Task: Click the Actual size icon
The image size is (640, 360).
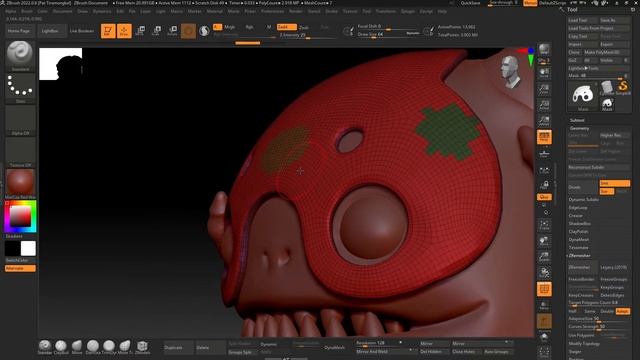Action: pos(544,105)
